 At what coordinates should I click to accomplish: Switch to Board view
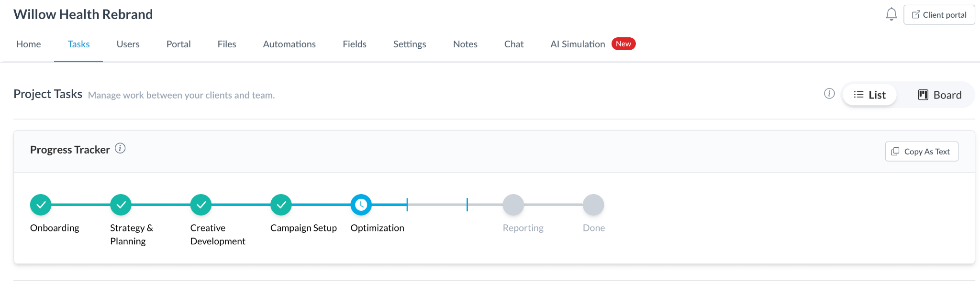tap(939, 95)
